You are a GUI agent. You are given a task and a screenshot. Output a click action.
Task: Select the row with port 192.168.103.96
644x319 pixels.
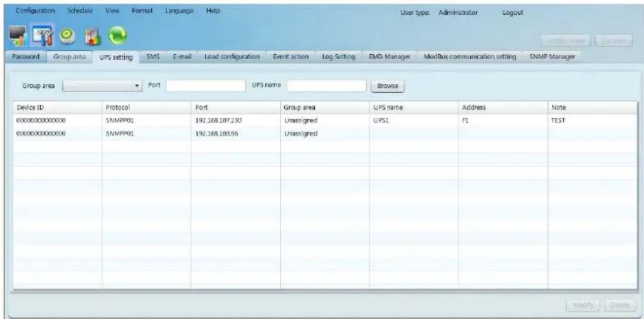(326, 134)
